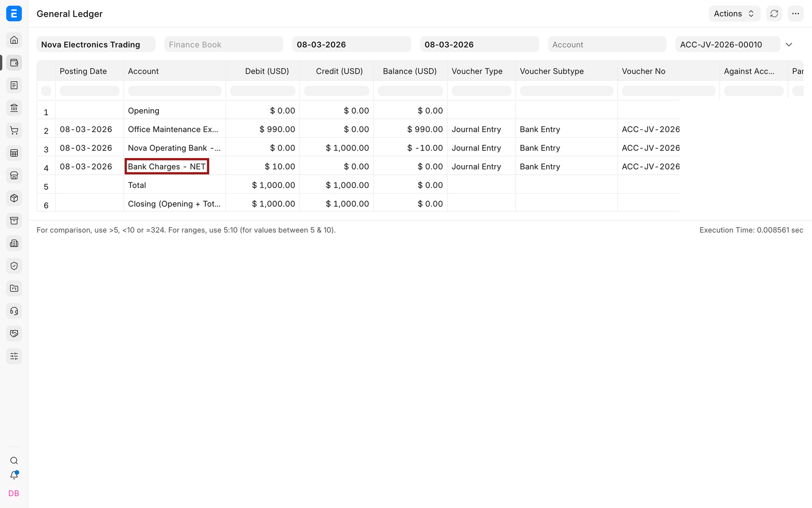
Task: Click the Nova Electronics Trading company field
Action: [96, 44]
